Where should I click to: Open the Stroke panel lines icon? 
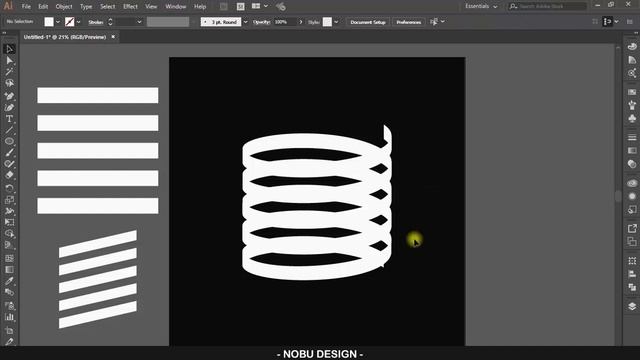(x=632, y=138)
